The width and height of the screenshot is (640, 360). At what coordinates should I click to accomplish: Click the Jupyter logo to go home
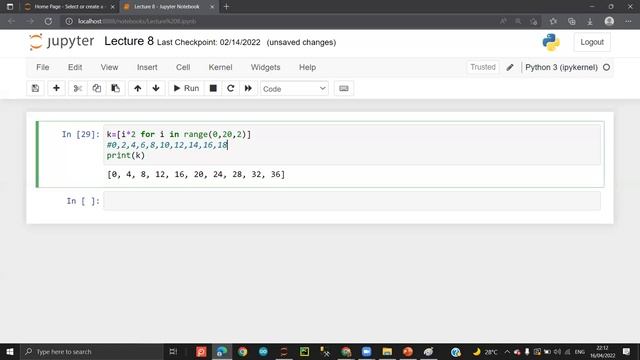pyautogui.click(x=62, y=42)
